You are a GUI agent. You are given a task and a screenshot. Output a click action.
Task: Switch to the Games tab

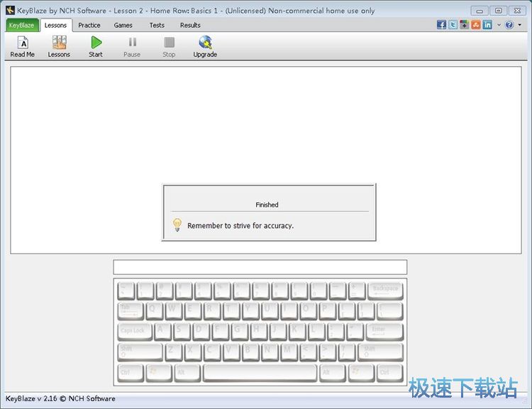coord(123,25)
